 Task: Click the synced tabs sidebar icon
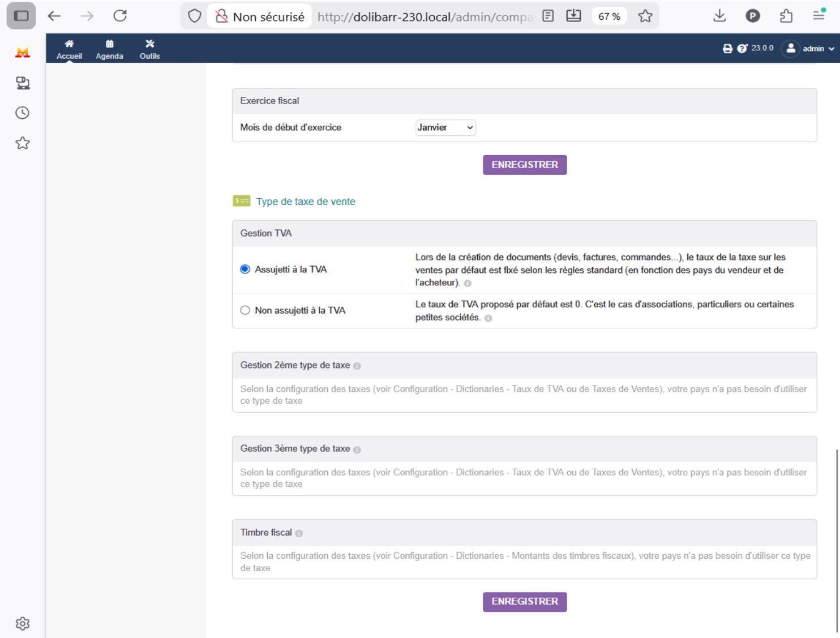click(x=22, y=83)
